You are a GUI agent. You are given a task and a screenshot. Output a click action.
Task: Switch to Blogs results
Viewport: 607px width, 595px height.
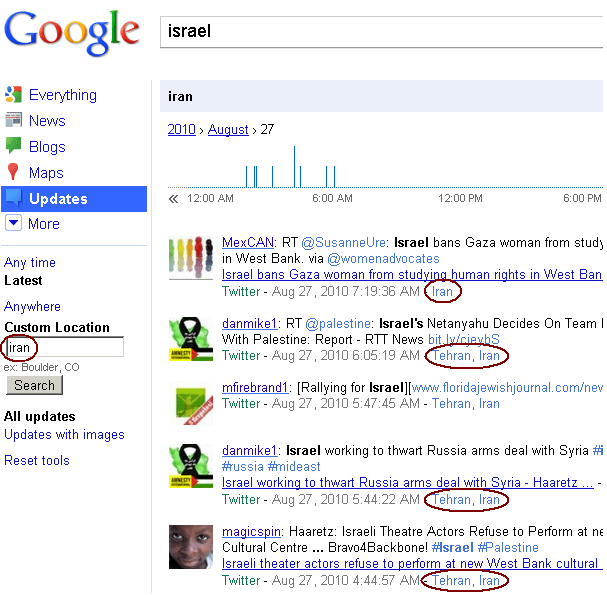point(47,147)
